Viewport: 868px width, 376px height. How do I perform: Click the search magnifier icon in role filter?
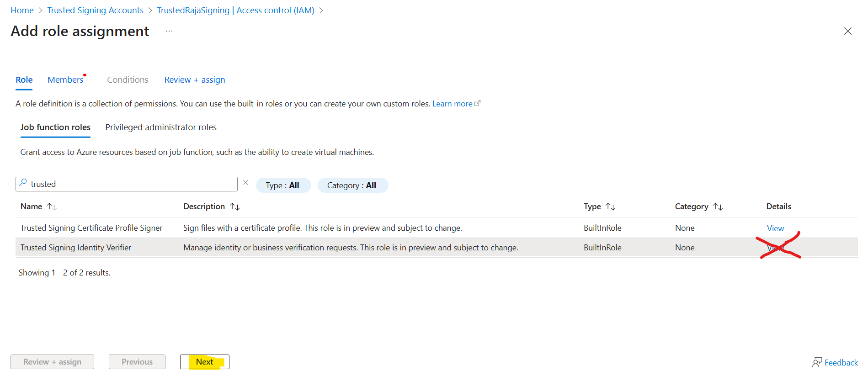tap(23, 183)
